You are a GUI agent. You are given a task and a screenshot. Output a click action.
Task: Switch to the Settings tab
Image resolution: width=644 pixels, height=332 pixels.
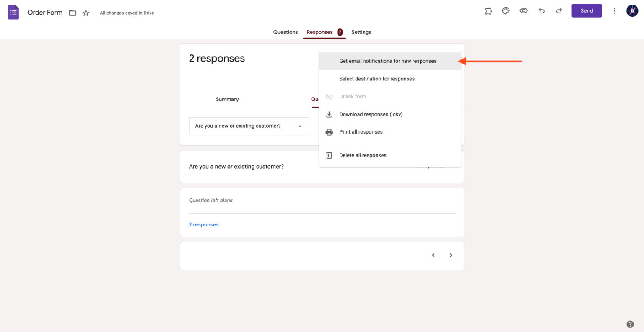click(x=361, y=32)
